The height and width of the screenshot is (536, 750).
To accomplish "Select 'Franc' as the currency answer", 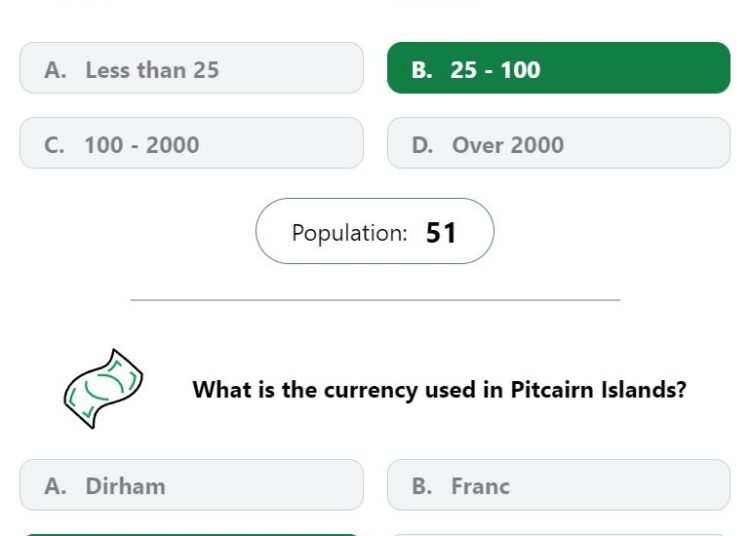I will coord(559,485).
